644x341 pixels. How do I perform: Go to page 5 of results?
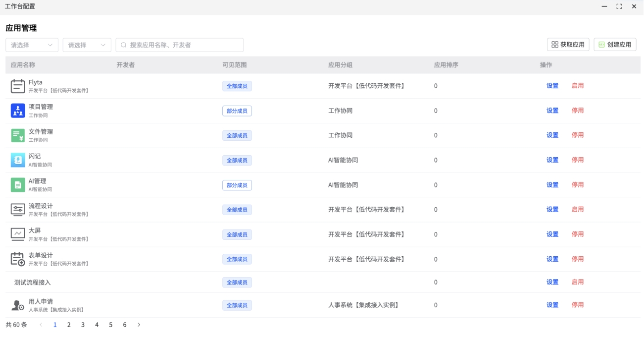click(110, 325)
